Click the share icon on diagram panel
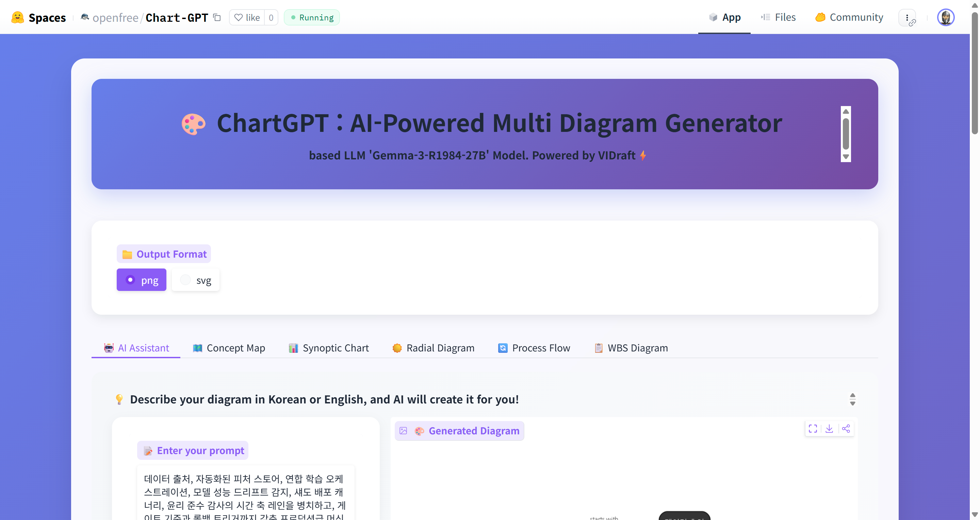 pos(846,429)
